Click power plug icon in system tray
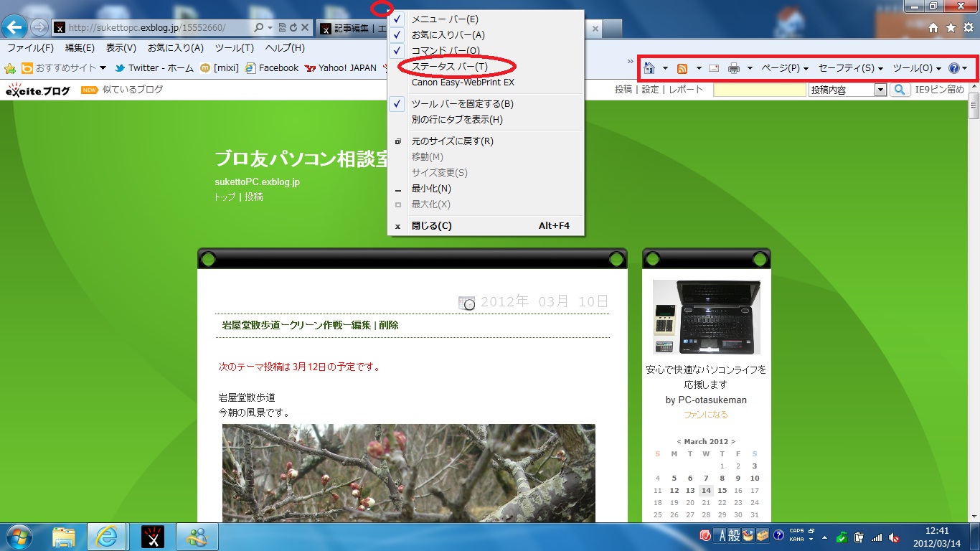The height and width of the screenshot is (551, 980). 859,537
